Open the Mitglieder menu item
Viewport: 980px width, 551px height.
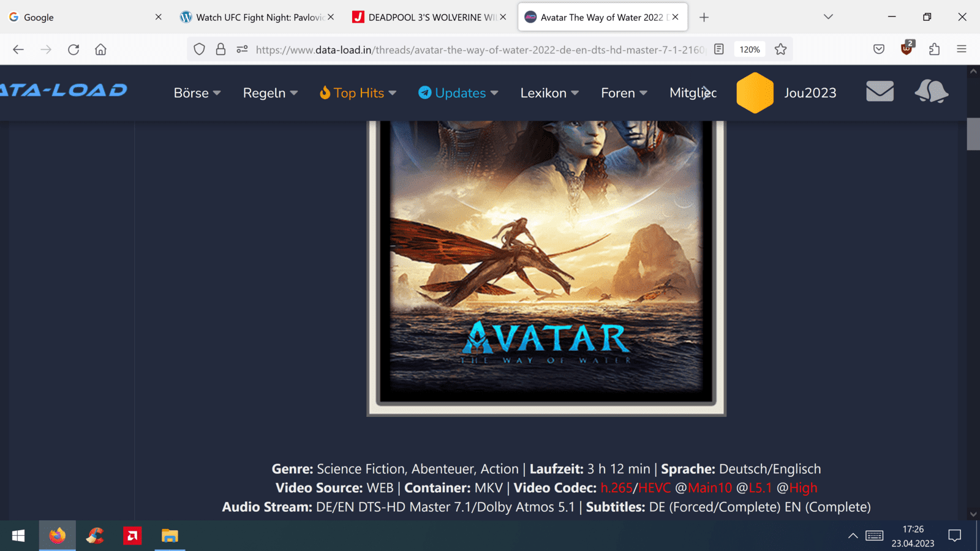[693, 93]
